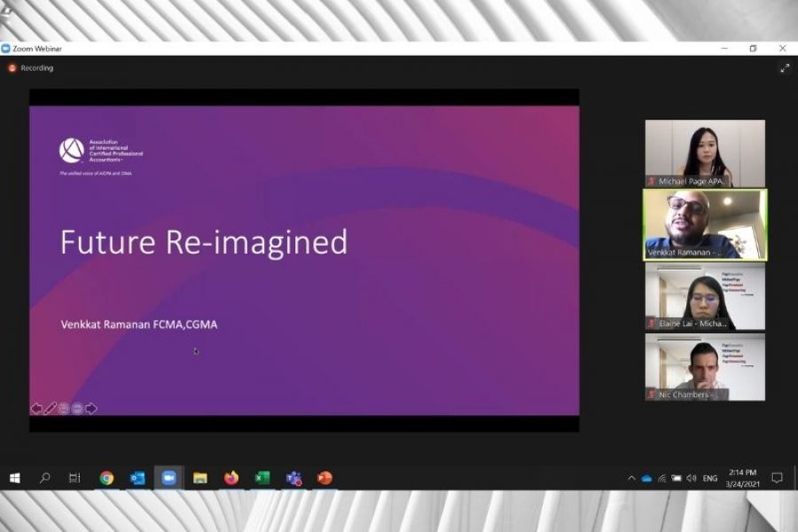Restore down the Zoom Webinar window

point(753,49)
